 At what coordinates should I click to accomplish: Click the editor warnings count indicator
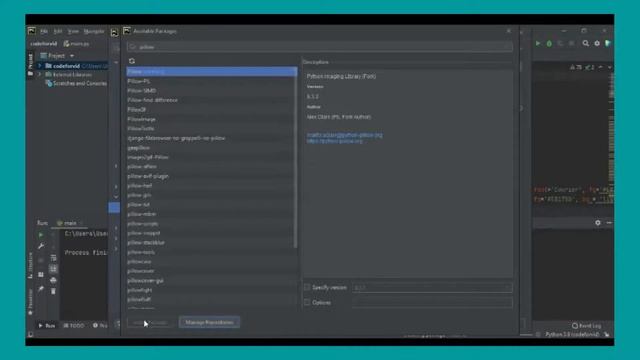point(576,67)
